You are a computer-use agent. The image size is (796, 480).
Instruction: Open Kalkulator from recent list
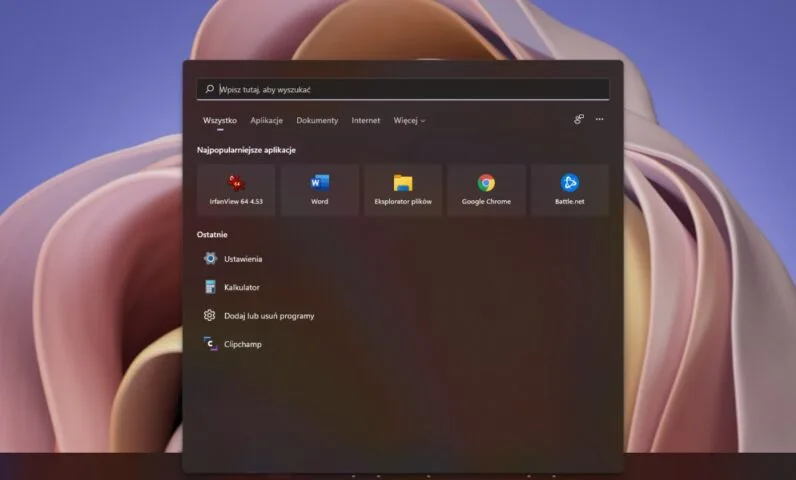point(232,287)
